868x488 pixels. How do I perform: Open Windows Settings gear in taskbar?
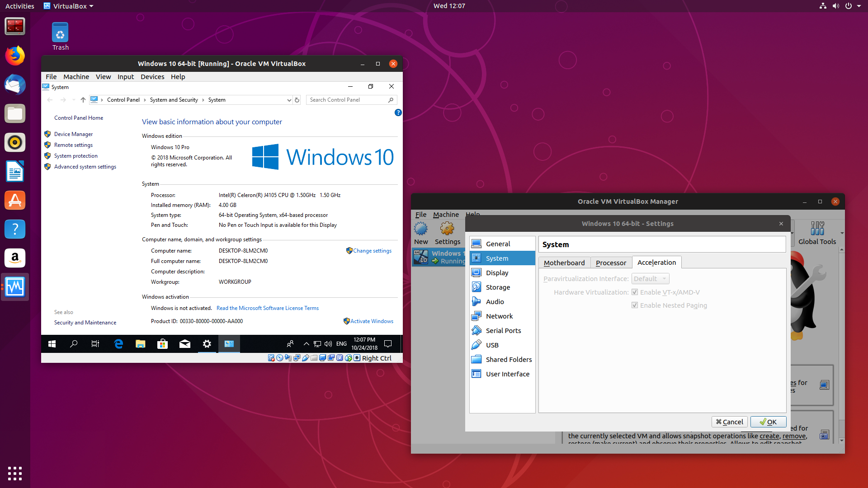click(x=207, y=344)
